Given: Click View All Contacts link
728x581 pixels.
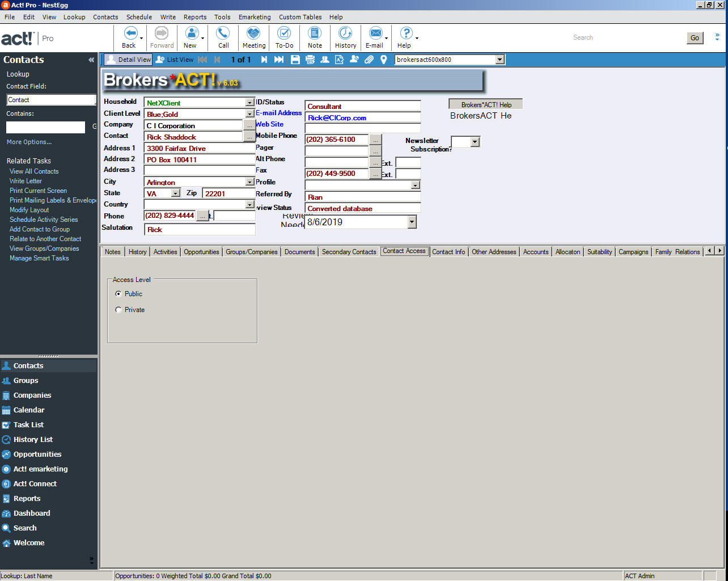Looking at the screenshot, I should 34,171.
